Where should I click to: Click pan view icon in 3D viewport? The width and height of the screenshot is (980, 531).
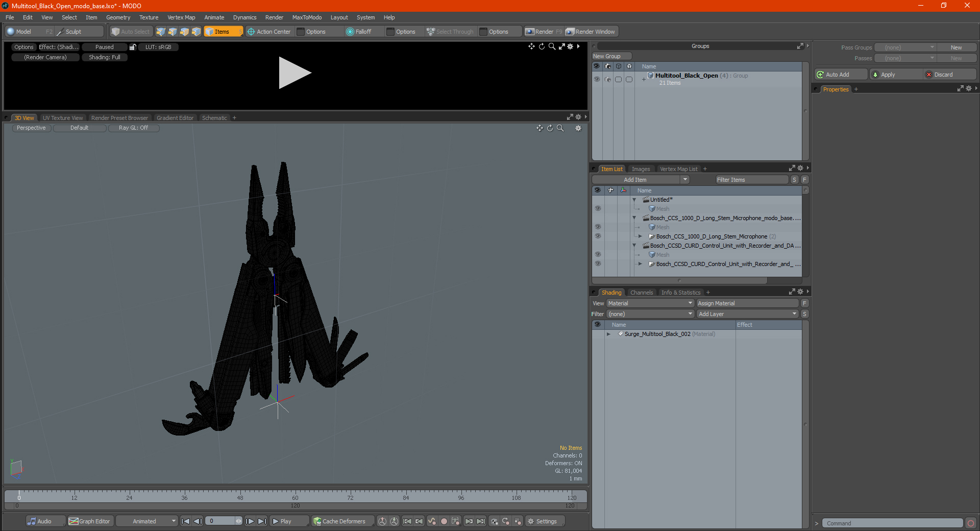(540, 128)
